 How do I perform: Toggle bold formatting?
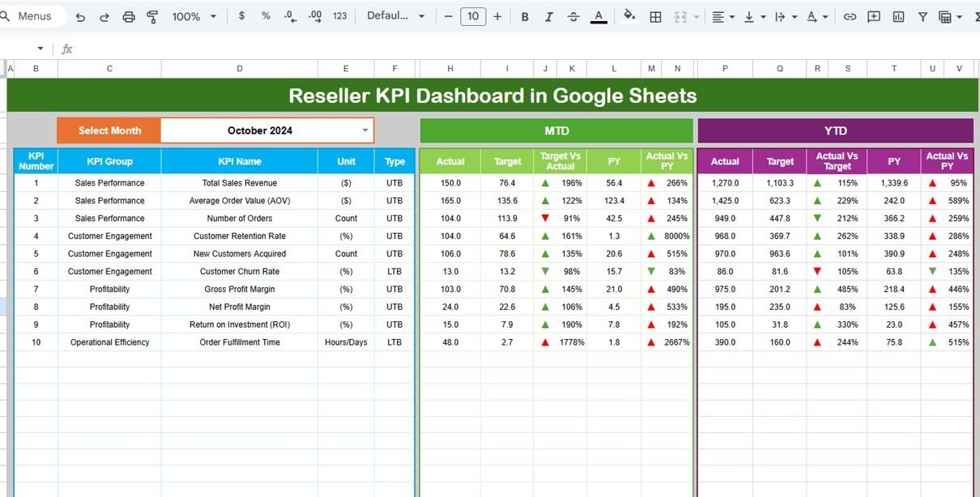pos(525,16)
